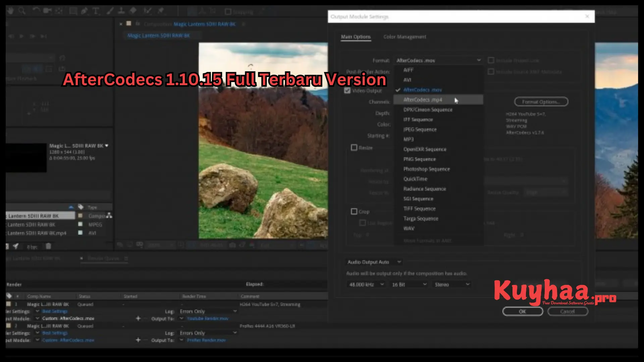
Task: Click OK to confirm output settings
Action: click(522, 312)
